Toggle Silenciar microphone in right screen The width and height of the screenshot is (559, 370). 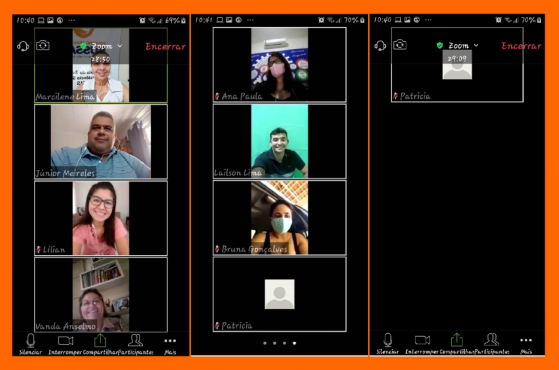click(x=388, y=344)
